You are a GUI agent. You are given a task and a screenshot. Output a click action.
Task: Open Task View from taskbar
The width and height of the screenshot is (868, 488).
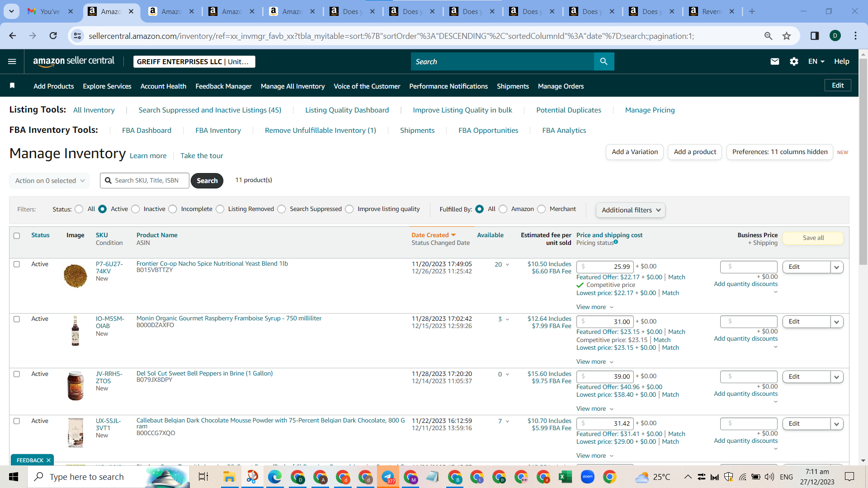203,477
